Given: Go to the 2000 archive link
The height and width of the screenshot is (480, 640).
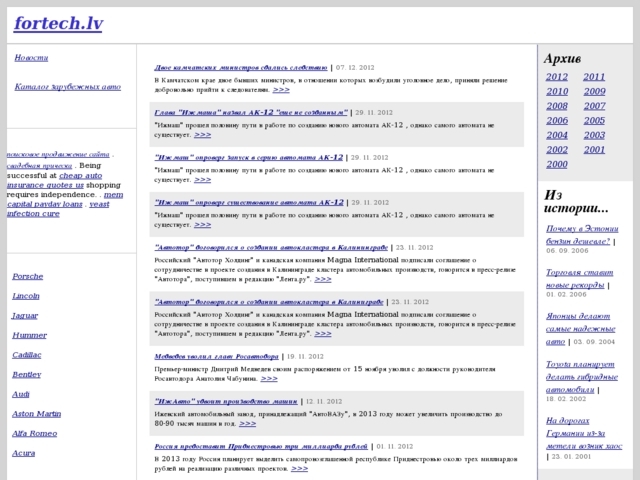Looking at the screenshot, I should point(557,164).
